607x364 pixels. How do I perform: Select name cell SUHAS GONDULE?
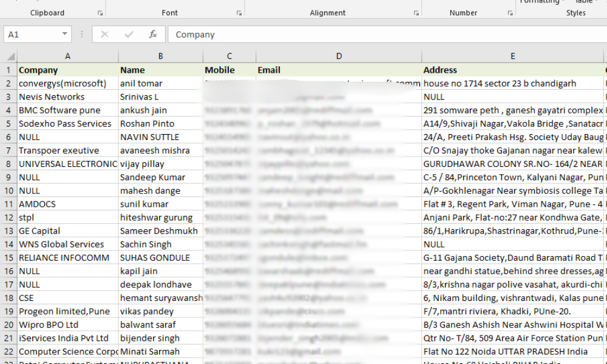pyautogui.click(x=161, y=258)
